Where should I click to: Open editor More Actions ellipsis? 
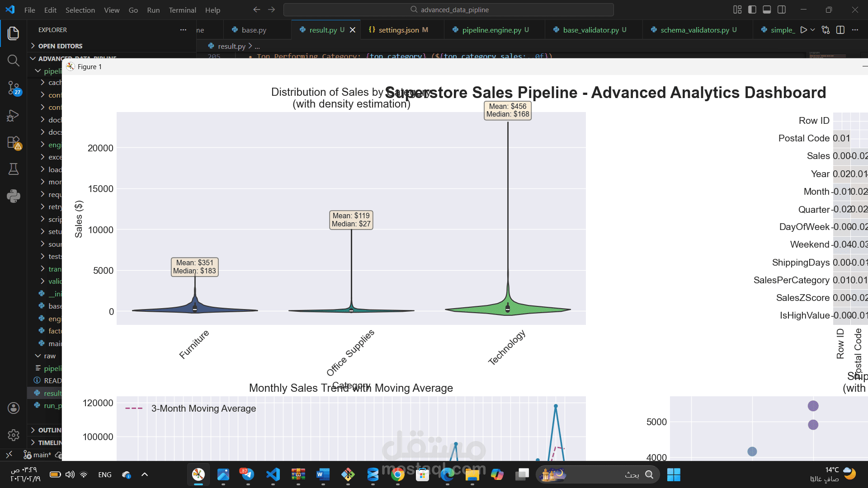point(855,30)
